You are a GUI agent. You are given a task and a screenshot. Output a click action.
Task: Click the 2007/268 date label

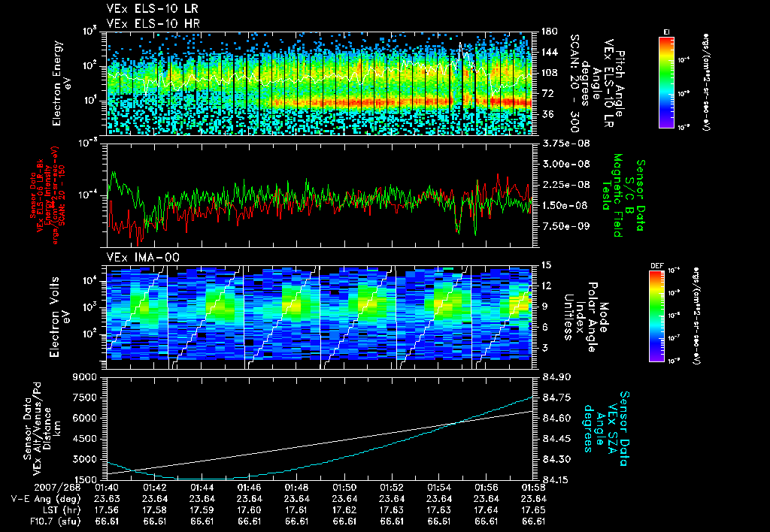pyautogui.click(x=57, y=488)
